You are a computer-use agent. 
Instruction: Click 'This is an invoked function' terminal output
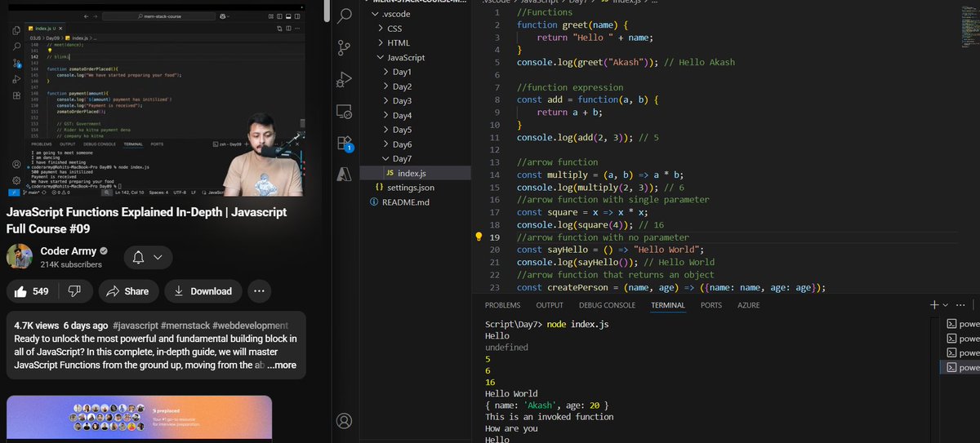tap(549, 417)
